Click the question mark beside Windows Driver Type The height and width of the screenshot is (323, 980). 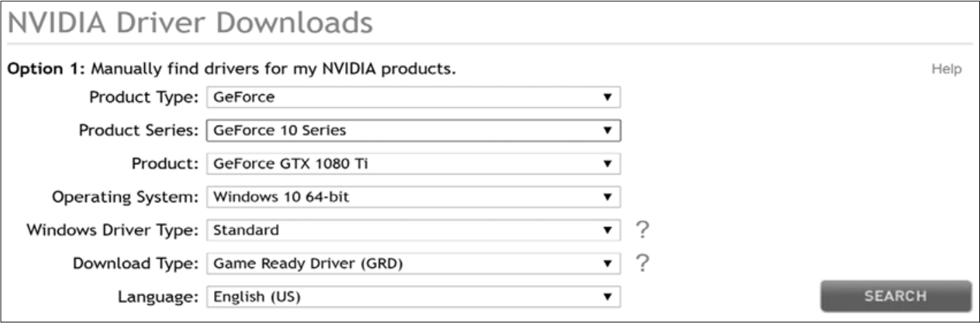[x=643, y=230]
